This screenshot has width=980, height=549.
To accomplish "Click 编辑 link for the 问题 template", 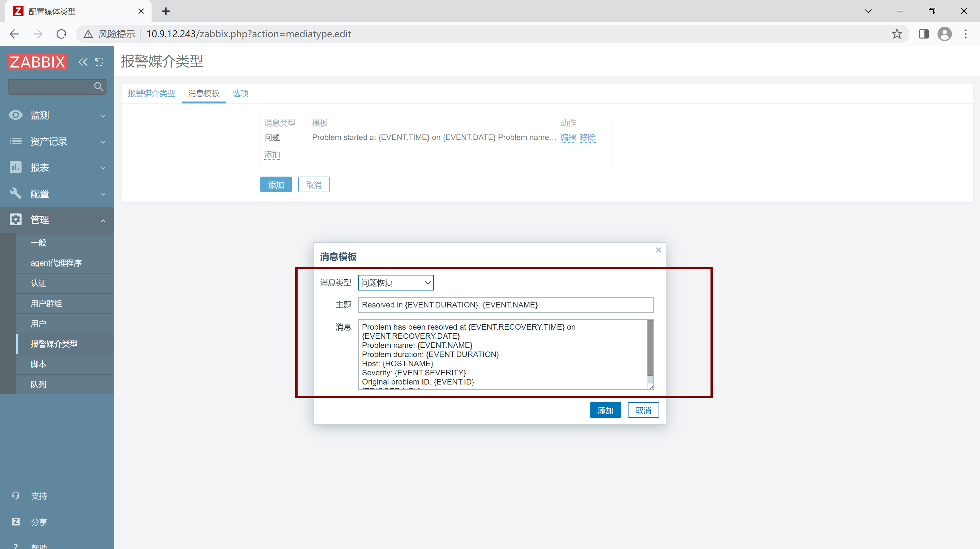I will (x=568, y=137).
